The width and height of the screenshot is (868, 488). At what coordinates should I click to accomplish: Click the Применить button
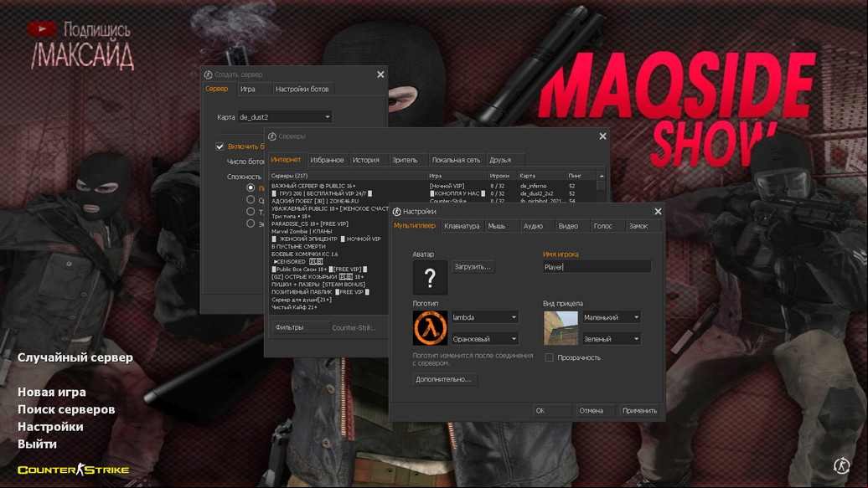(x=639, y=410)
